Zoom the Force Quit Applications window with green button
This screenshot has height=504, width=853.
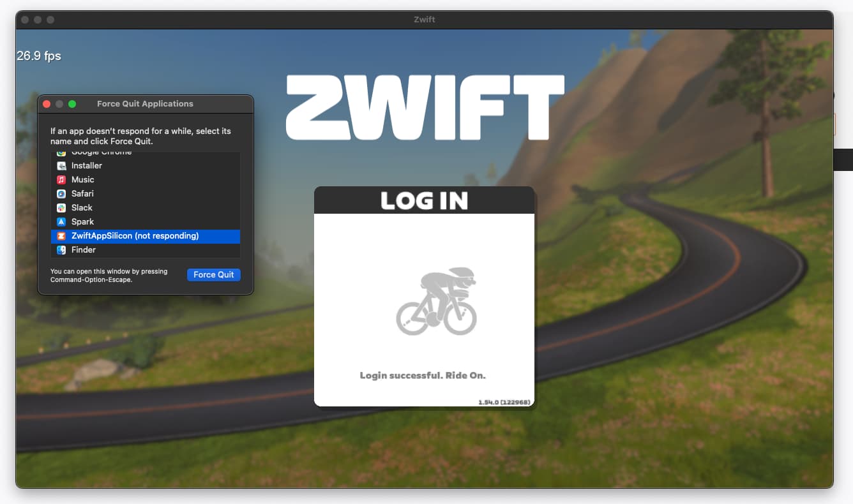tap(72, 104)
